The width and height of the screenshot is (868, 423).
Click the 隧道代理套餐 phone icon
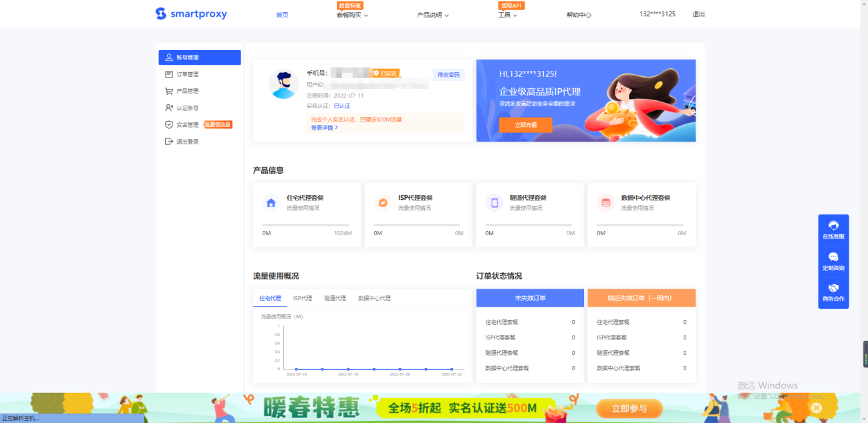pos(494,202)
